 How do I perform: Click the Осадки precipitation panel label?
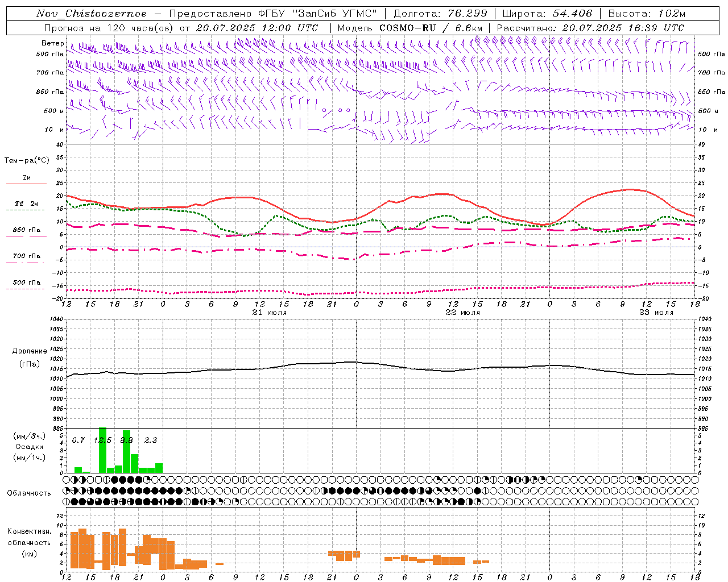pyautogui.click(x=29, y=447)
